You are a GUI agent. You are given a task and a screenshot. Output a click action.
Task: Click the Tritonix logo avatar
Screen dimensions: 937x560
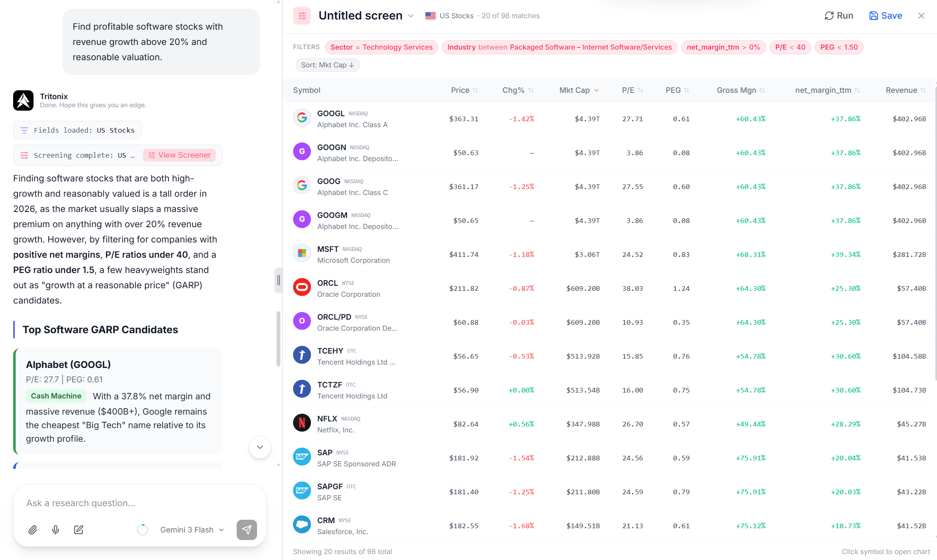[23, 100]
